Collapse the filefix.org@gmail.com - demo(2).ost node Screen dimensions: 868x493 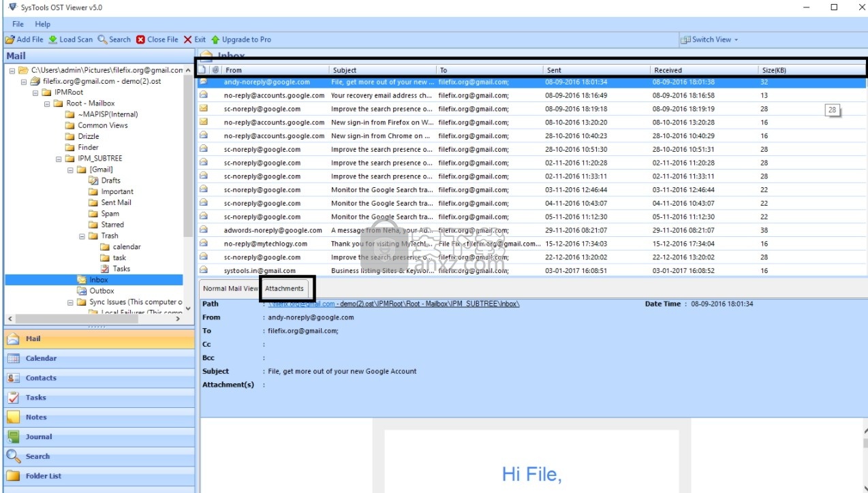24,81
